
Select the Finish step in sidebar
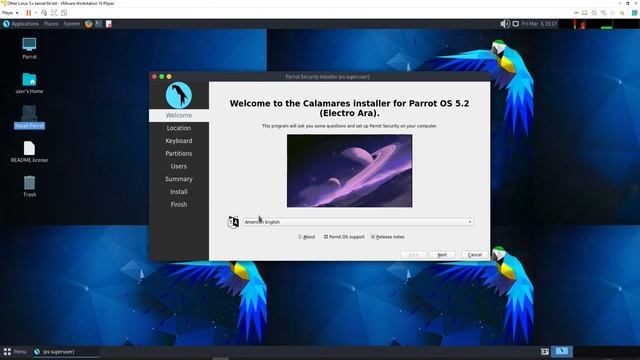[x=179, y=204]
